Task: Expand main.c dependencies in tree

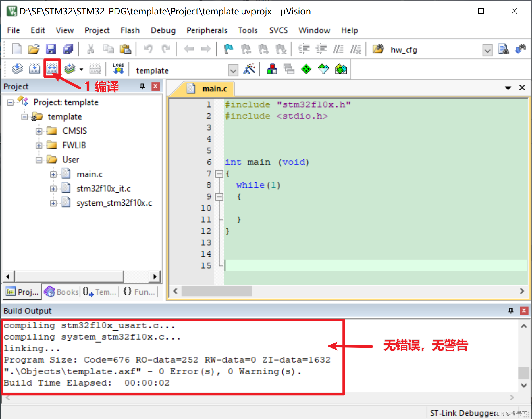Action: [53, 174]
